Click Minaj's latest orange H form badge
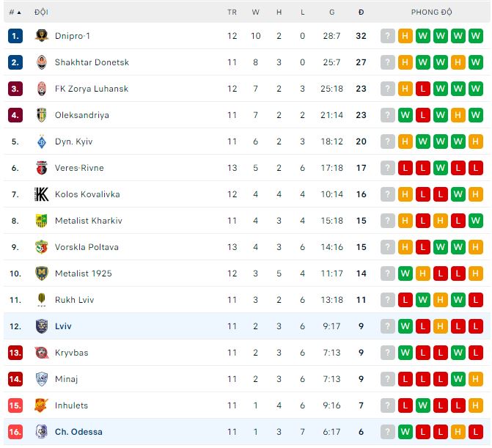Screen dimensions: 492x448 pos(476,379)
